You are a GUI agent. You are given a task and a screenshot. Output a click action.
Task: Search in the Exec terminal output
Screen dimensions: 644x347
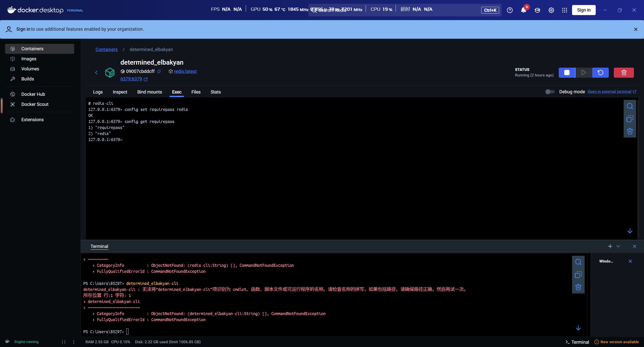(630, 106)
